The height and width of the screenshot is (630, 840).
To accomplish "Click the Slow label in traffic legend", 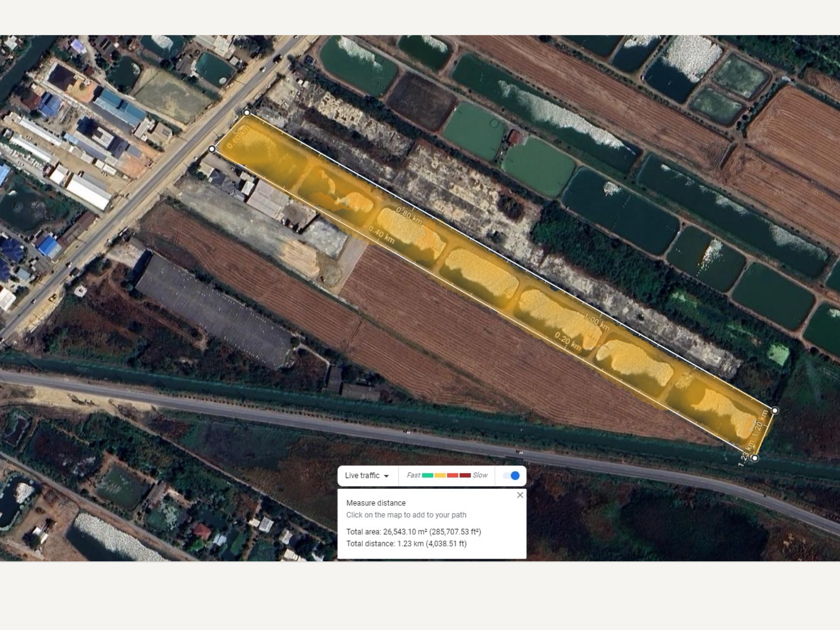I will point(480,475).
